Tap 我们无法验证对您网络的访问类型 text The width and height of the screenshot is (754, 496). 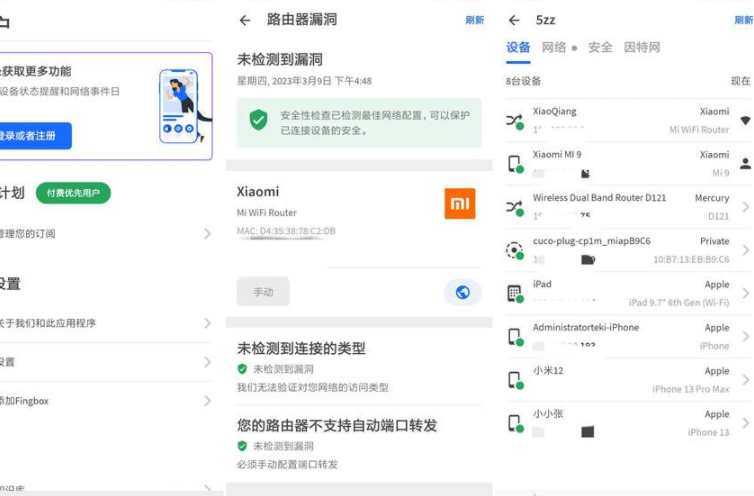coord(313,387)
